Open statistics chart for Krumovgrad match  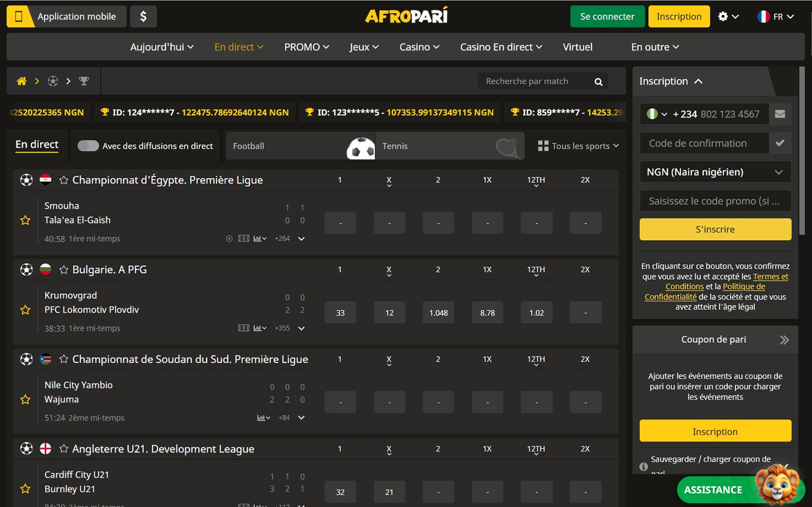coord(260,328)
